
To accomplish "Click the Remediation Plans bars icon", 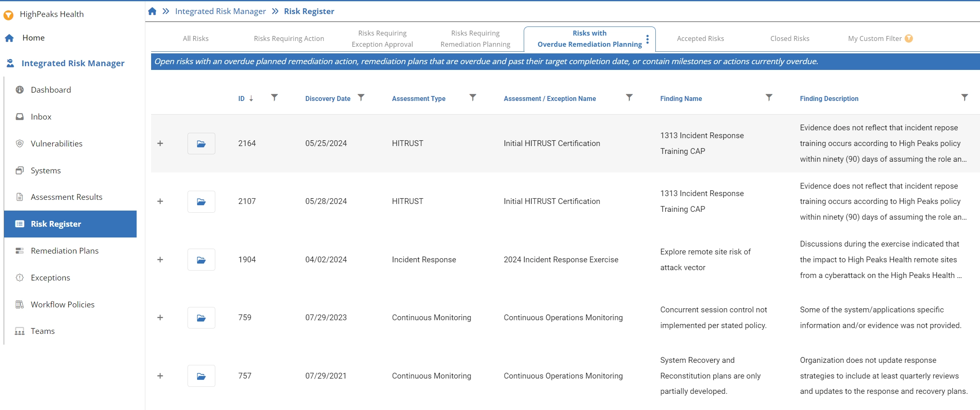I will click(19, 251).
